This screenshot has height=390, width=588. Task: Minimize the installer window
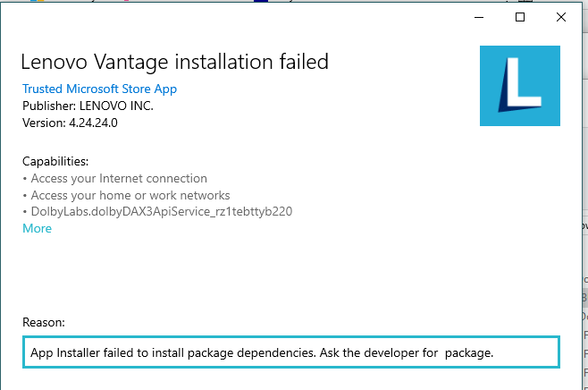coord(479,17)
